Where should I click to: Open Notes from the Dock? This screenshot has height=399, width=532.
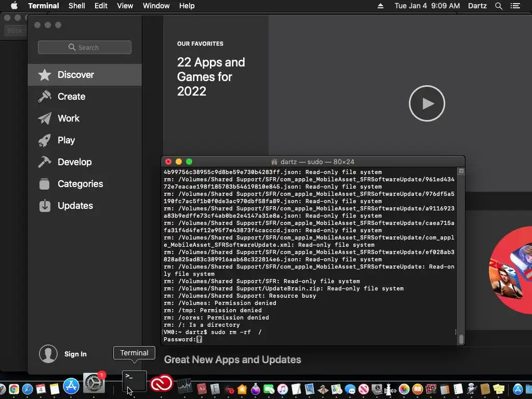54,389
